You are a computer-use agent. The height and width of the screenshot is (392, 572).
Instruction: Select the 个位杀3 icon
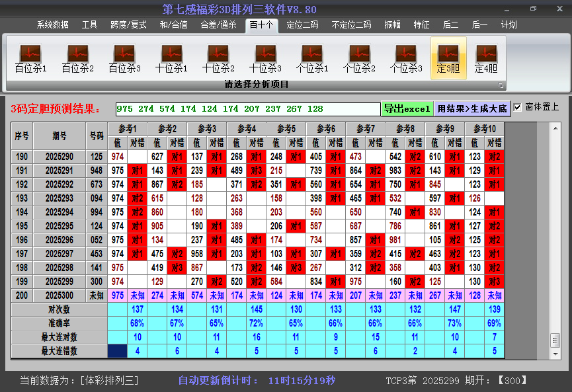pos(407,56)
